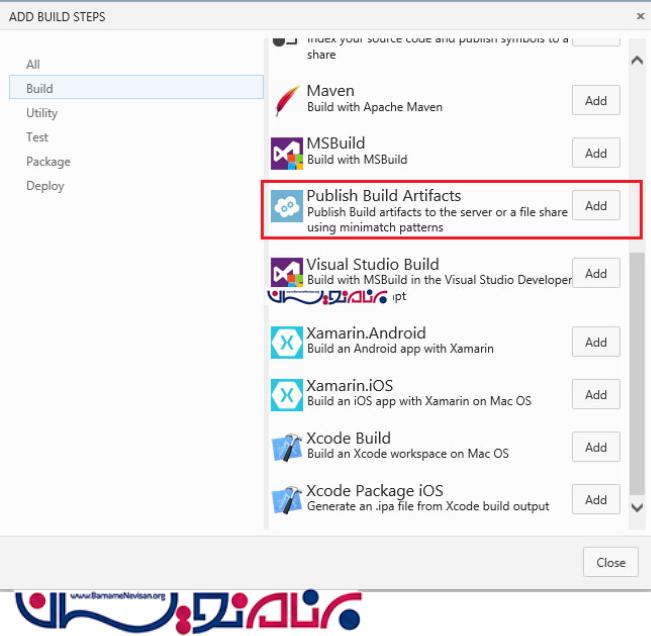Open the Package category
This screenshot has height=636, width=651.
pos(48,161)
